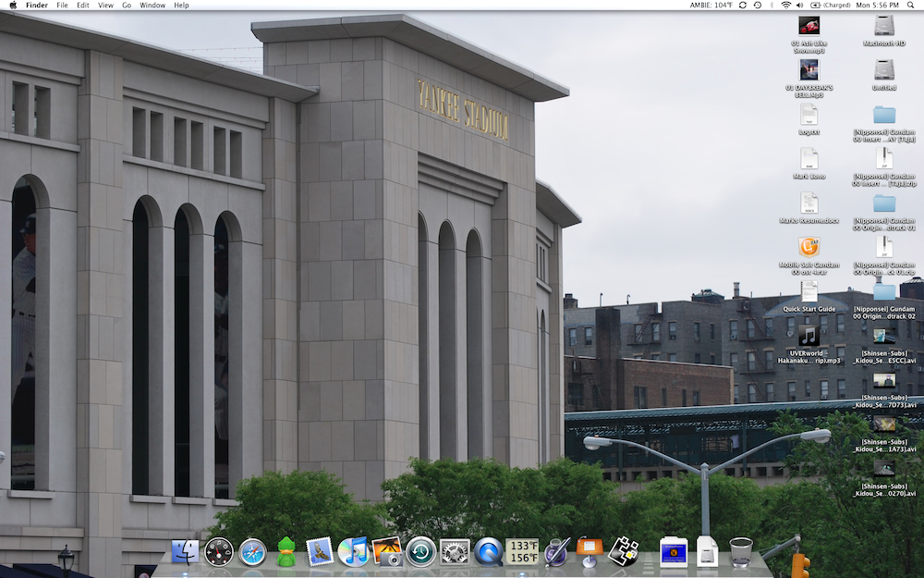The image size is (924, 578).
Task: Click the temperature monitor Dock icon
Action: (x=522, y=552)
